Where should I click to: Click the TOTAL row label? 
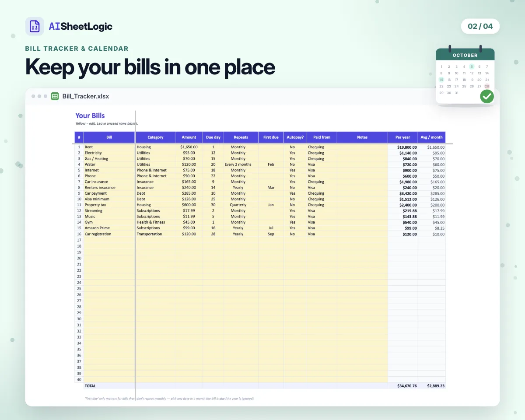pyautogui.click(x=90, y=386)
